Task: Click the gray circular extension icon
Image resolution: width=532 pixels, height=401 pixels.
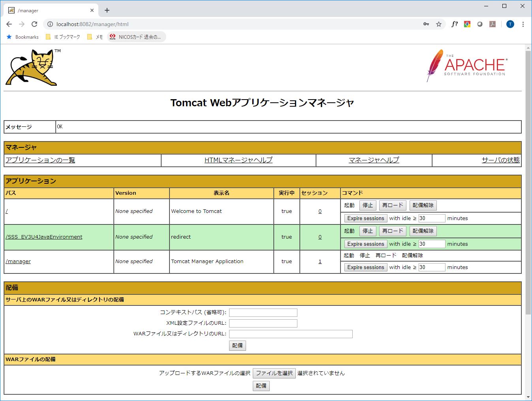Action: tap(480, 24)
